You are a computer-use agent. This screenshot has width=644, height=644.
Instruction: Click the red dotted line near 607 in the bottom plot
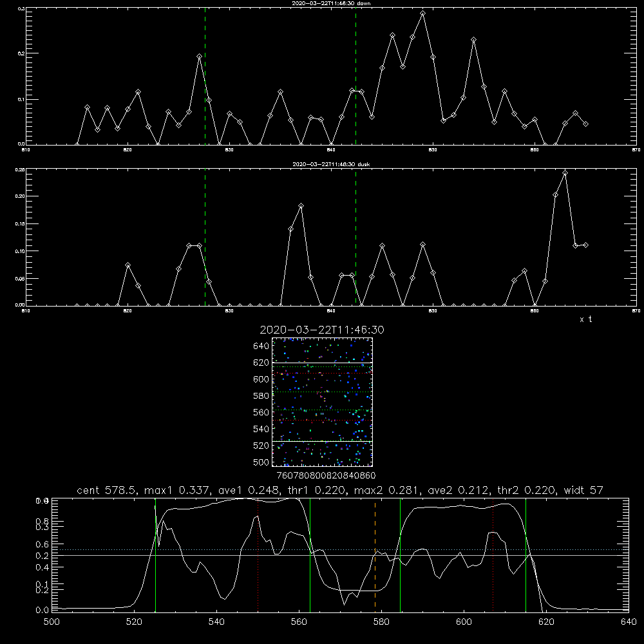click(493, 555)
